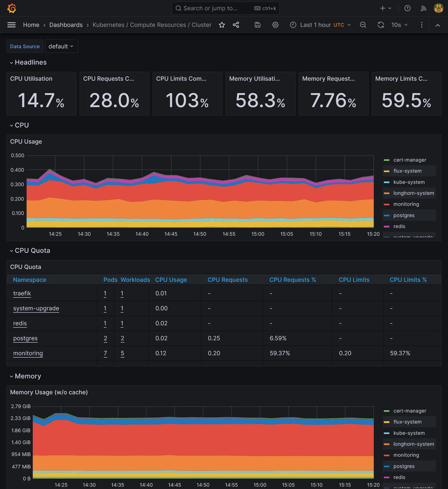
Task: Toggle cert-manager series in CPU Usage legend
Action: 409,160
